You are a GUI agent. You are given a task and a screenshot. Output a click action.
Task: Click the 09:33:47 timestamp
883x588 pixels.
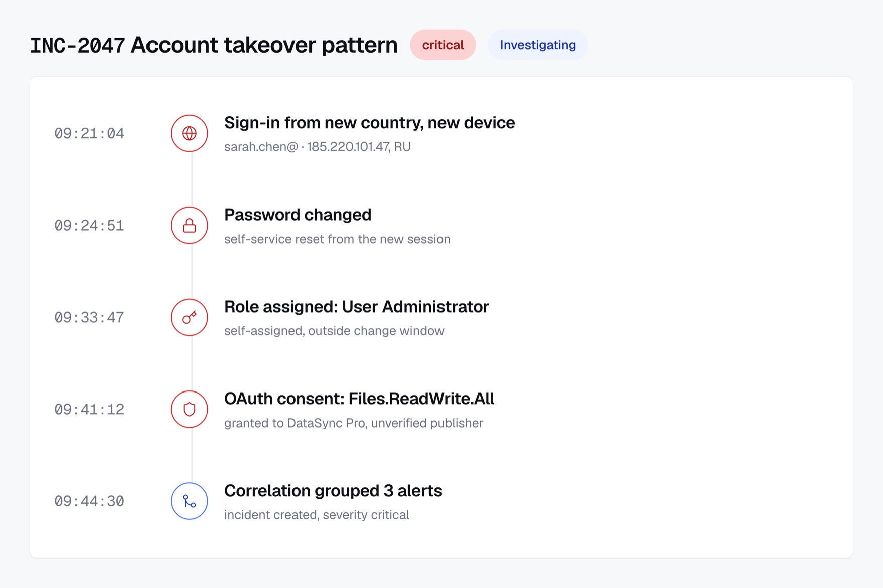89,317
